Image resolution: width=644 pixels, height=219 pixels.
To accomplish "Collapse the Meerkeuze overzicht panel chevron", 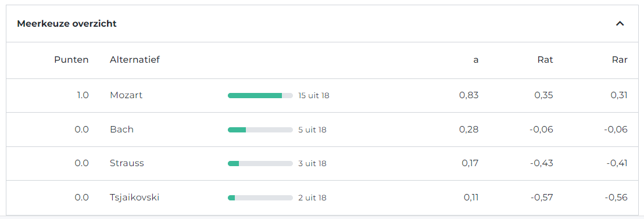I will point(620,24).
